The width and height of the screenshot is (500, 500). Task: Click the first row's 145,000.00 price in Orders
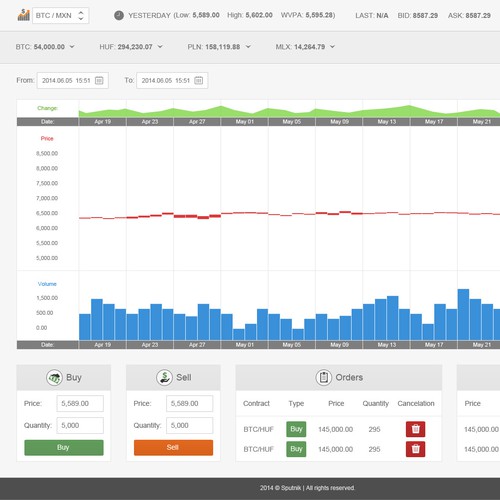click(335, 429)
